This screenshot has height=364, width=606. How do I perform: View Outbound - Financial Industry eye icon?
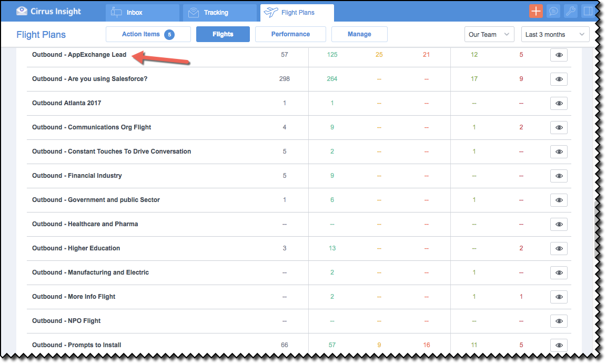(x=559, y=176)
